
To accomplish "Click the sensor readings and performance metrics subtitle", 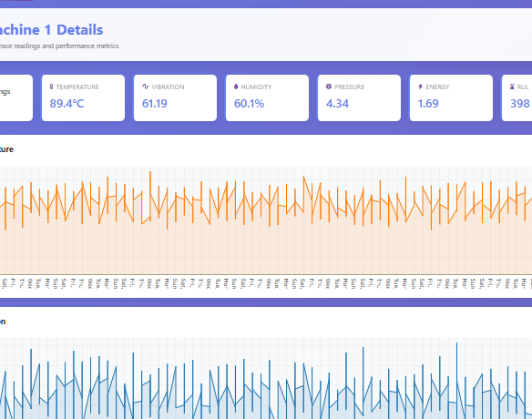I will click(x=59, y=46).
